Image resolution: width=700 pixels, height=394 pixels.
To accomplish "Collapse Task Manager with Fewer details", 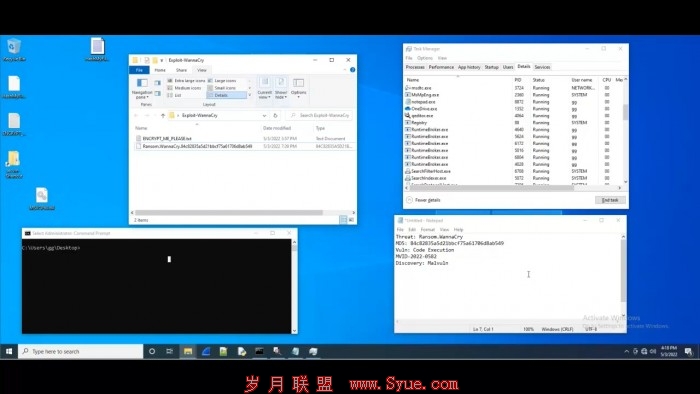I will (423, 200).
